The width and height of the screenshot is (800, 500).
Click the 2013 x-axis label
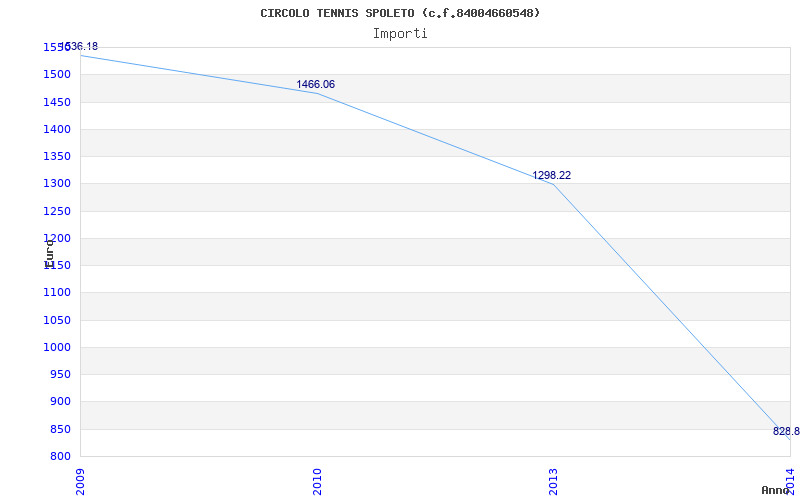coord(554,482)
